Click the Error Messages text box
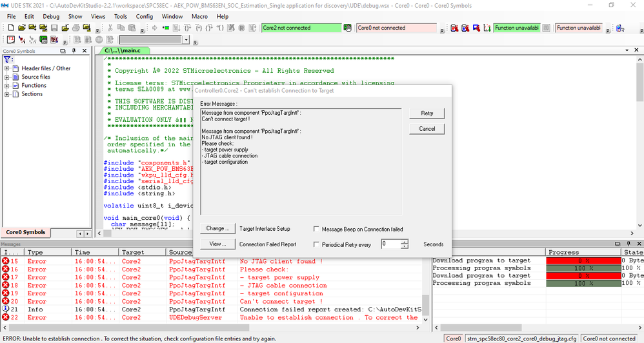The width and height of the screenshot is (644, 343). (301, 162)
